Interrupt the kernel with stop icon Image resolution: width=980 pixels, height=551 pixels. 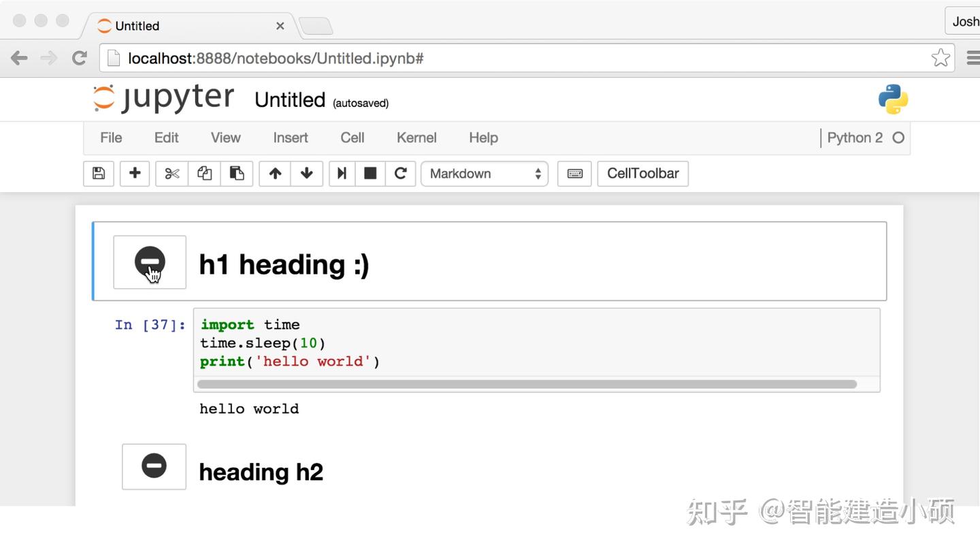click(370, 174)
